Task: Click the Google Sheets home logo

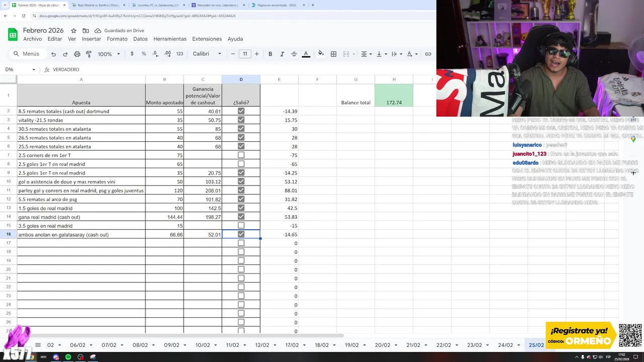Action: (x=13, y=34)
